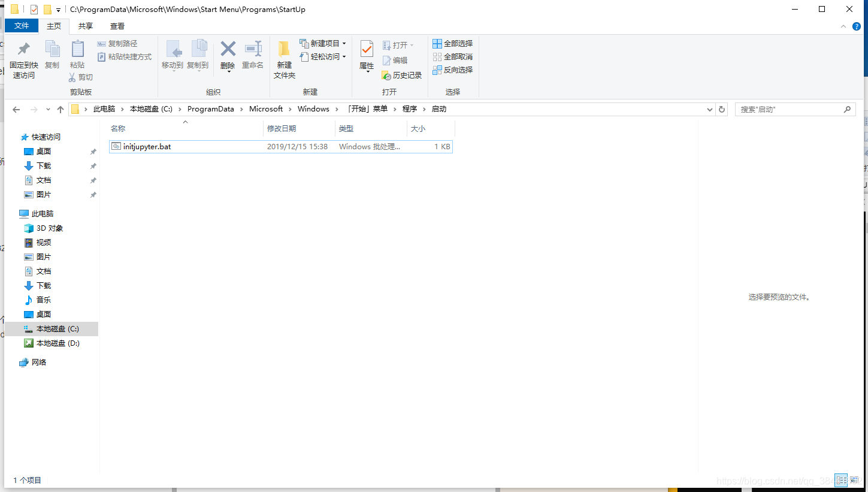Open the 移动到 move-to button

(173, 55)
